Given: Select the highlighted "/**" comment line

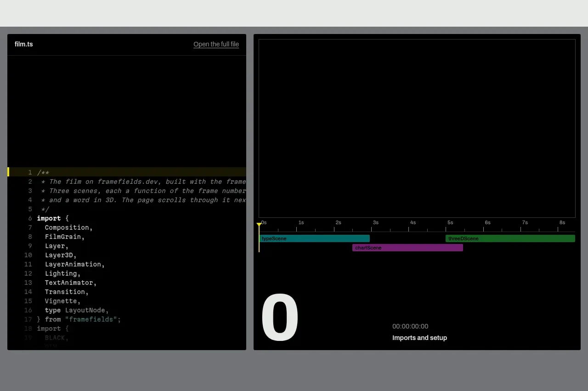Looking at the screenshot, I should [x=127, y=172].
